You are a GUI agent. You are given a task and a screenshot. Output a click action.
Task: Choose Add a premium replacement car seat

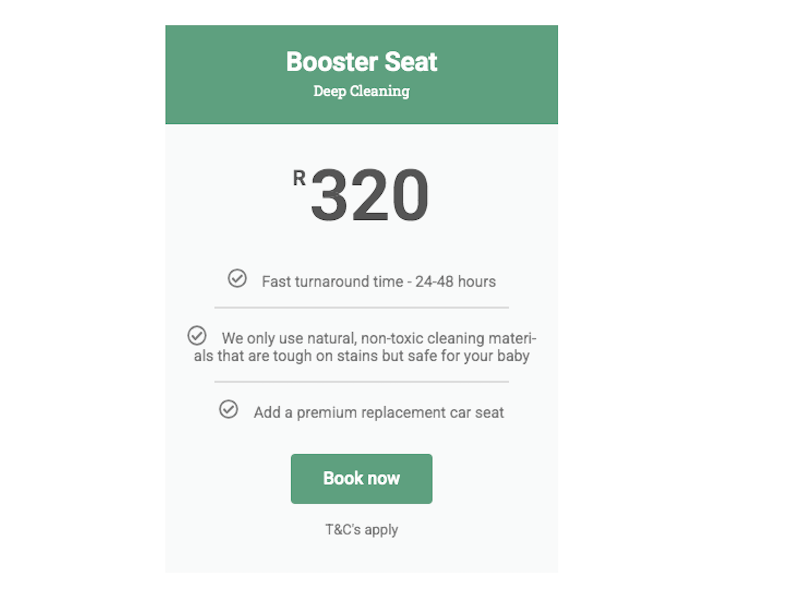pyautogui.click(x=378, y=412)
